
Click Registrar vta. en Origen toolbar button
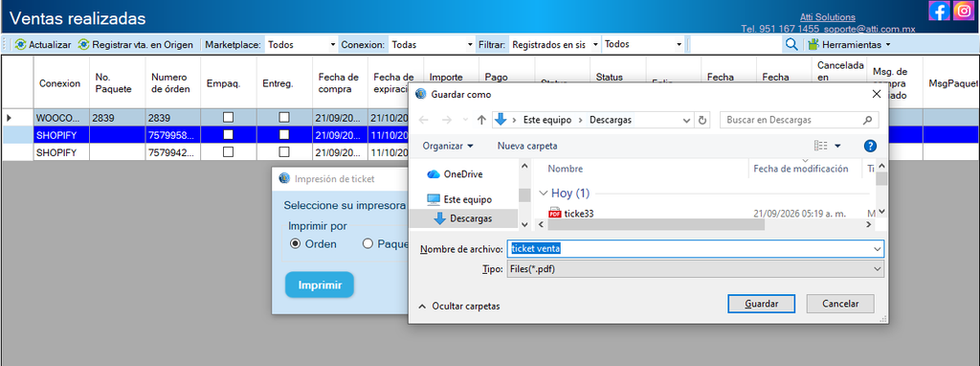pyautogui.click(x=135, y=44)
